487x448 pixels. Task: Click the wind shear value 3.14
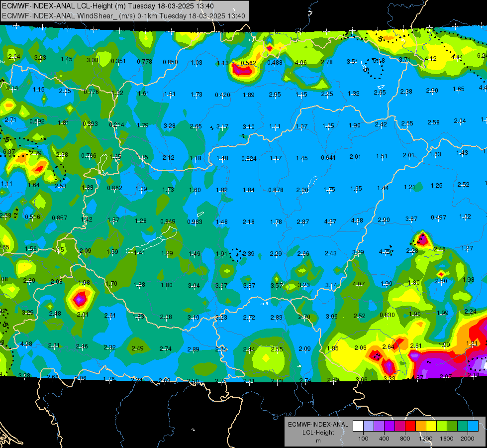coord(331,285)
